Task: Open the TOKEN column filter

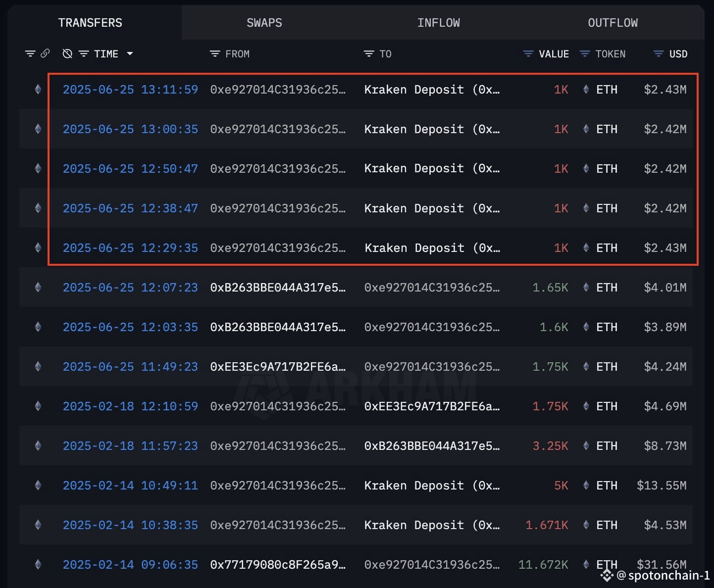Action: (585, 53)
